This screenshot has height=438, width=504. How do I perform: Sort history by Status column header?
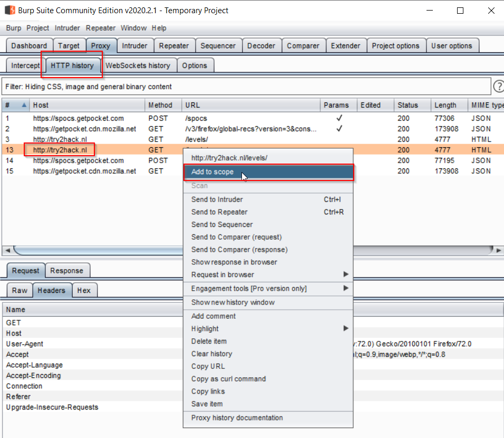[408, 105]
